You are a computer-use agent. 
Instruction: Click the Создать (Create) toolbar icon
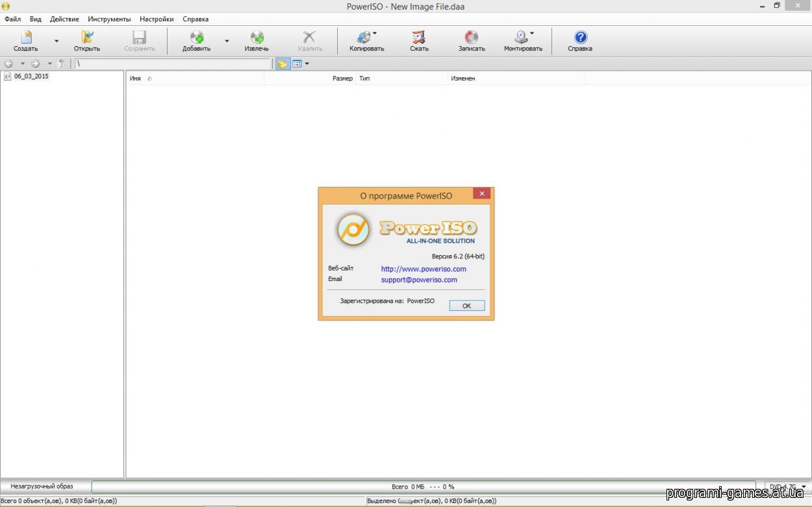click(x=26, y=41)
